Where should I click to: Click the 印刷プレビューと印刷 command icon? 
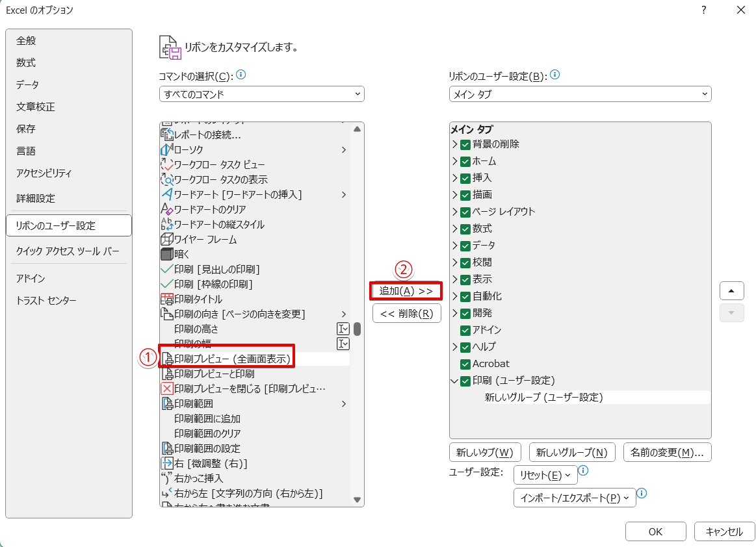click(165, 374)
